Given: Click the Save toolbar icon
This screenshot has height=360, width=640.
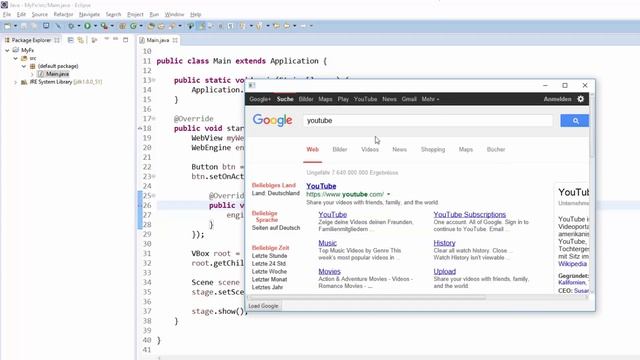Looking at the screenshot, I should tap(24, 26).
